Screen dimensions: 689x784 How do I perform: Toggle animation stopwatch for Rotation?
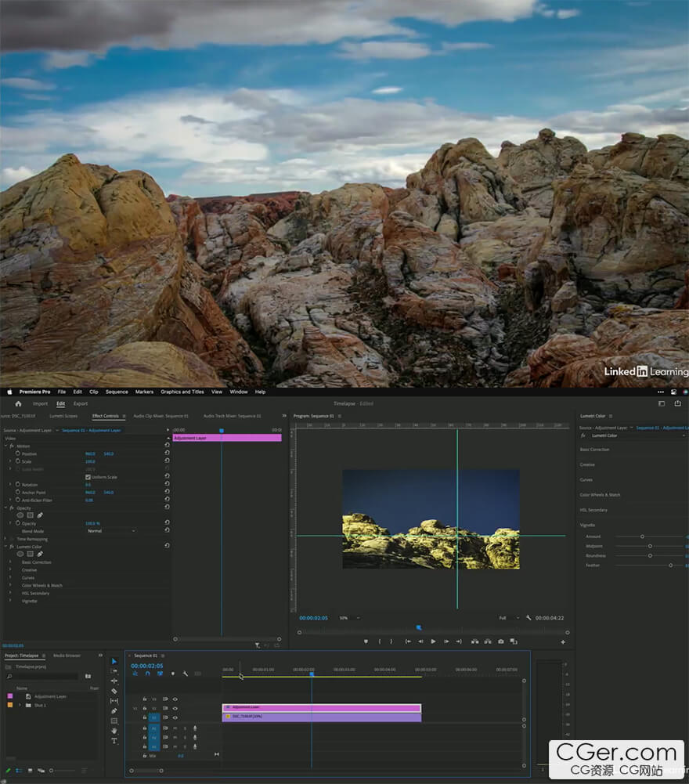(17, 485)
